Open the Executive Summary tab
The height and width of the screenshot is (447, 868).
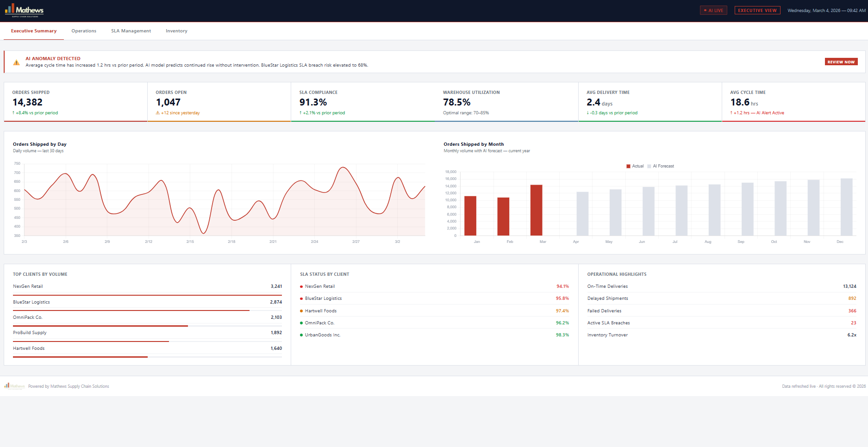click(34, 31)
